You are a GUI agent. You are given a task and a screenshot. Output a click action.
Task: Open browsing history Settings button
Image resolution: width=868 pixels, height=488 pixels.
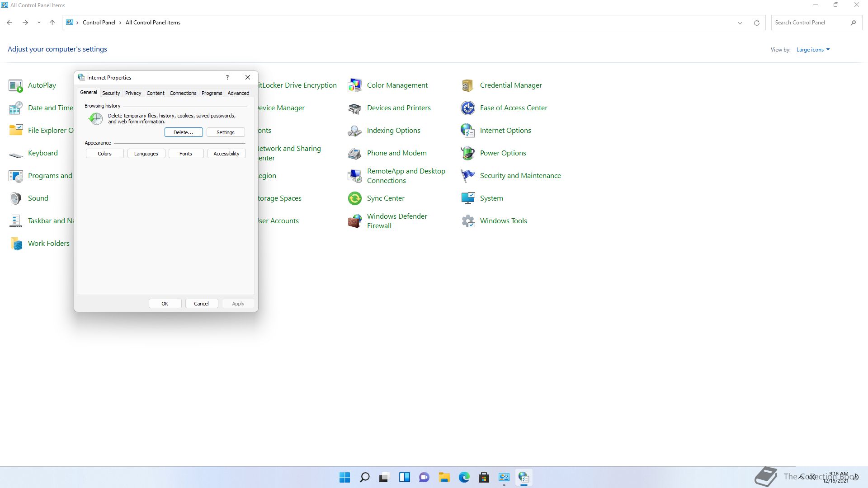click(x=226, y=132)
